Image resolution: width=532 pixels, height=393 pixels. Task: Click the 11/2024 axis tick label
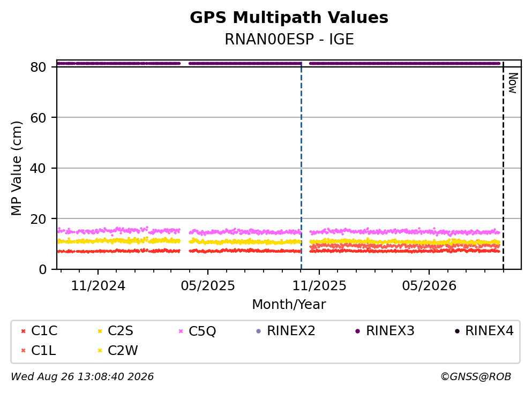click(x=98, y=286)
